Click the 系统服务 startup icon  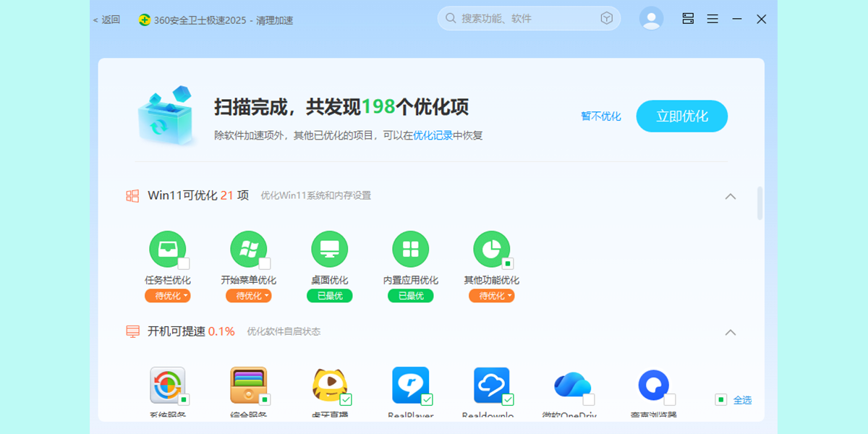[167, 385]
